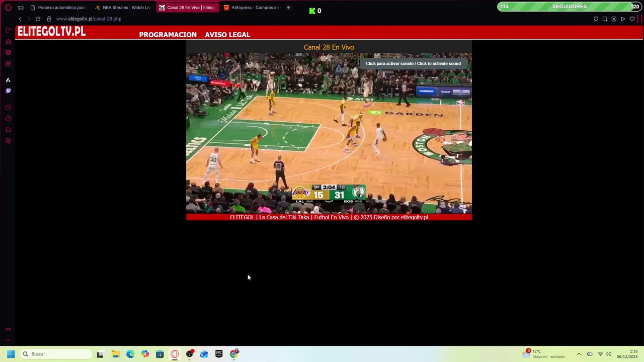Reload the page with the refresh icon
644x362 pixels.
[38, 19]
